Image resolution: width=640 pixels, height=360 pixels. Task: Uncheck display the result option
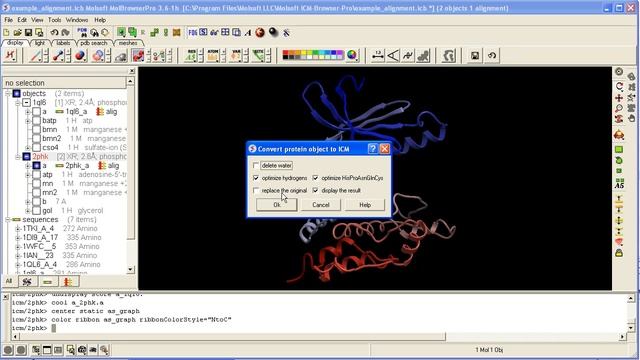point(316,190)
